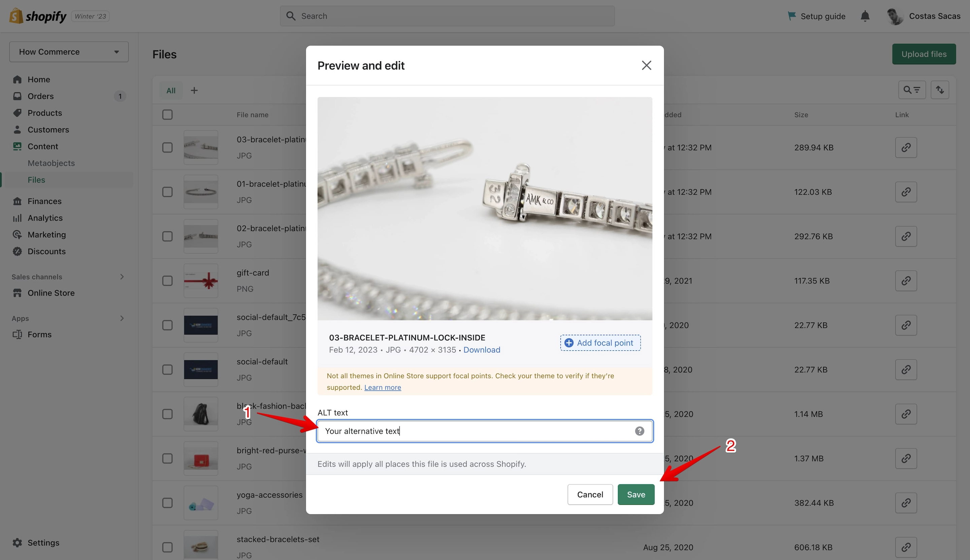
Task: Click the Finances bank icon
Action: click(x=17, y=201)
